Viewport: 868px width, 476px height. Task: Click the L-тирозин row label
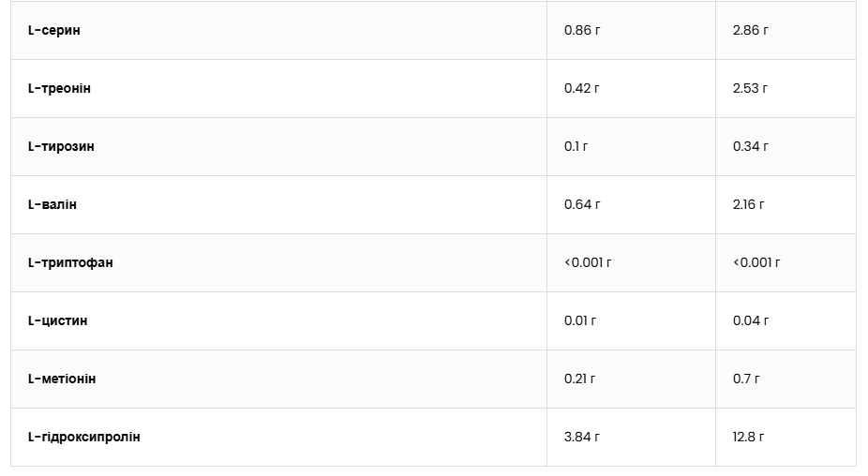pyautogui.click(x=61, y=146)
